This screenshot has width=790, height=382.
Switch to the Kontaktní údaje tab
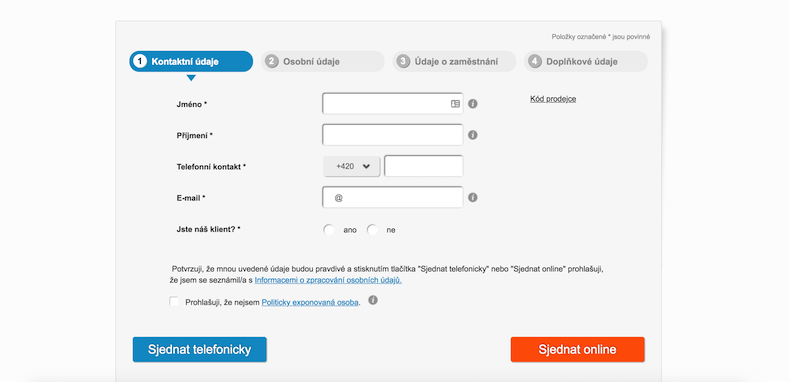pyautogui.click(x=191, y=61)
